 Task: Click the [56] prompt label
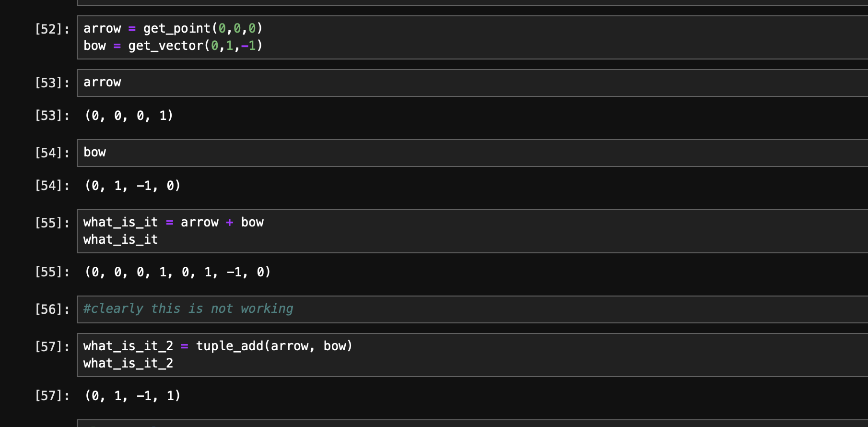click(52, 309)
